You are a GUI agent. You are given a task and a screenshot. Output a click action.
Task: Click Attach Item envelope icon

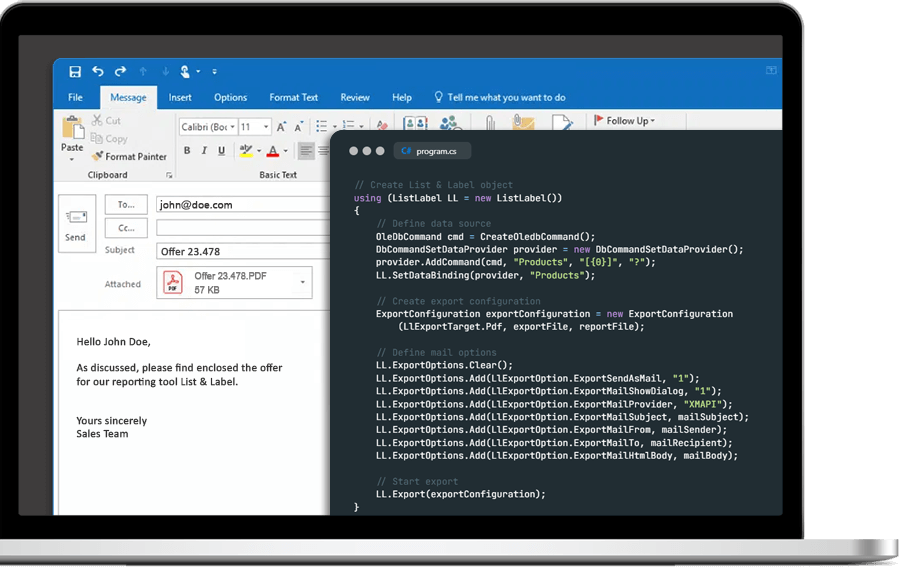click(523, 123)
